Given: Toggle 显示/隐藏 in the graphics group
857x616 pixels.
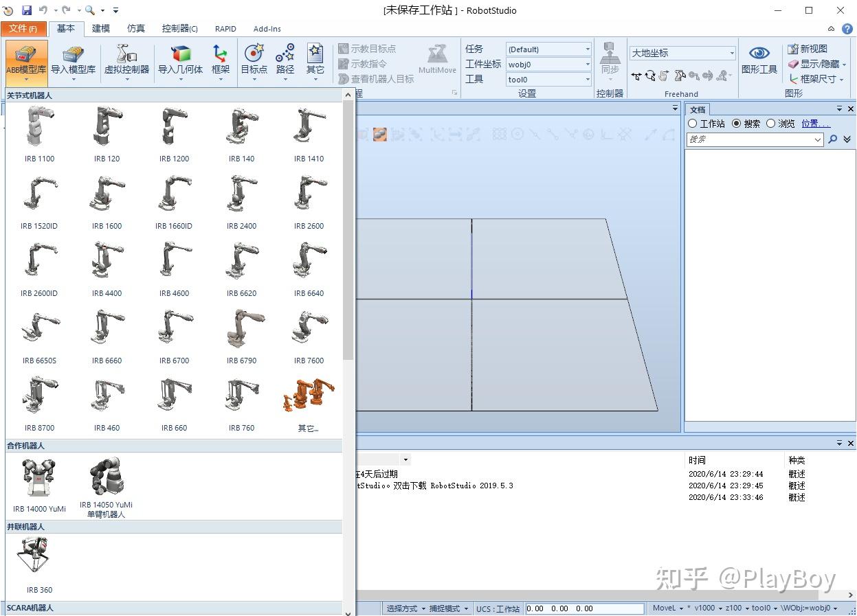Looking at the screenshot, I should pos(814,63).
